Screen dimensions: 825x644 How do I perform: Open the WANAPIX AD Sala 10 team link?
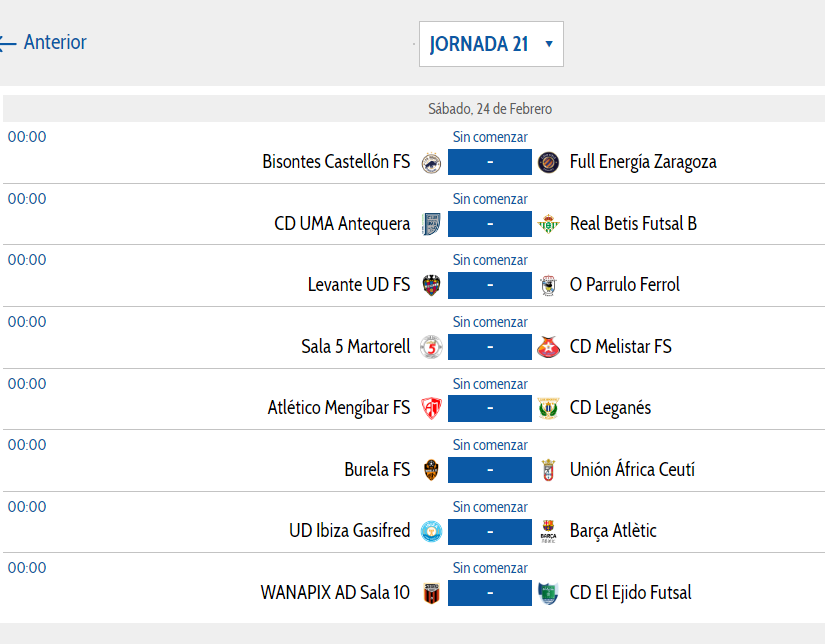click(x=335, y=593)
